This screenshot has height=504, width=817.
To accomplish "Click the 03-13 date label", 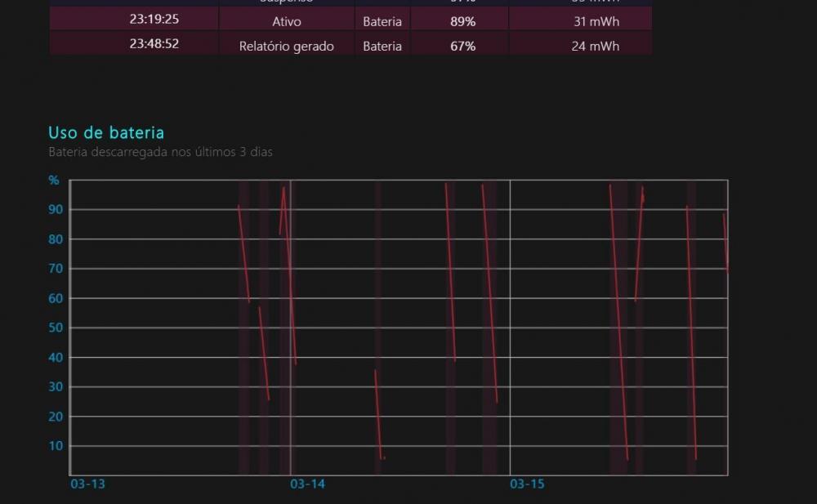I will tap(87, 484).
